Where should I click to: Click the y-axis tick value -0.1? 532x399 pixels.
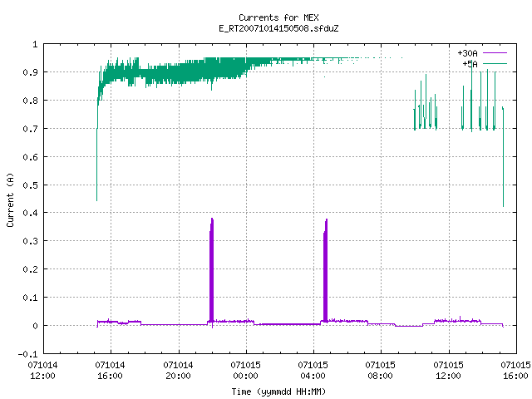pyautogui.click(x=27, y=354)
